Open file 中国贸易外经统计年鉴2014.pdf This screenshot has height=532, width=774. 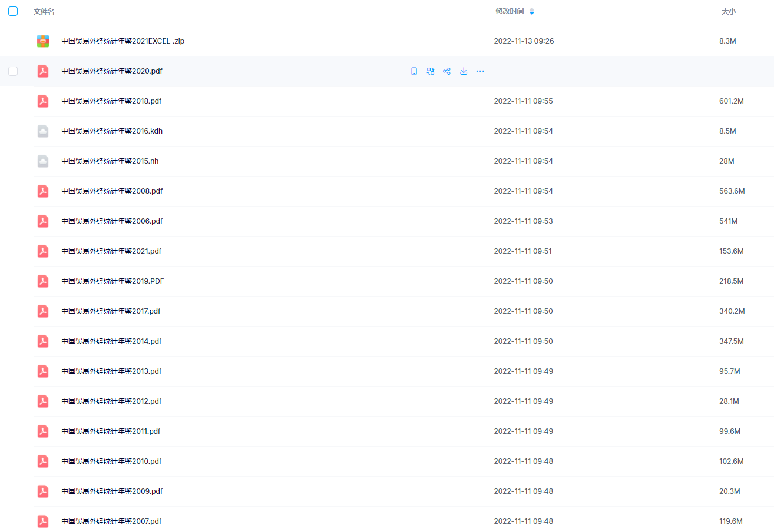click(x=111, y=341)
